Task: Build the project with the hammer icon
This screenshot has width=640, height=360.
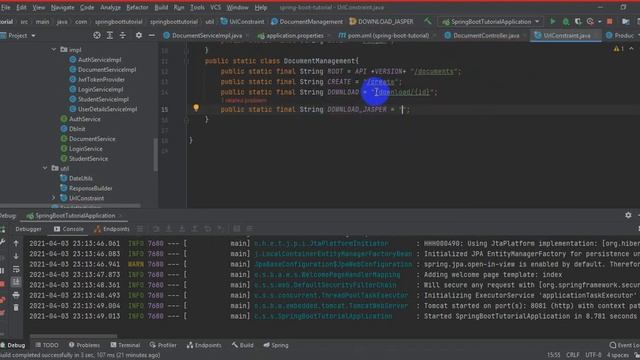Action: tap(427, 21)
